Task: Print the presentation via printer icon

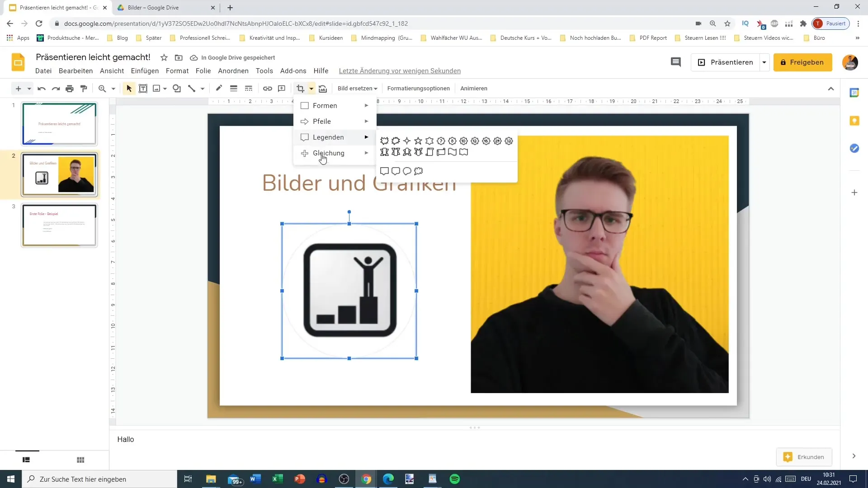Action: (x=70, y=89)
